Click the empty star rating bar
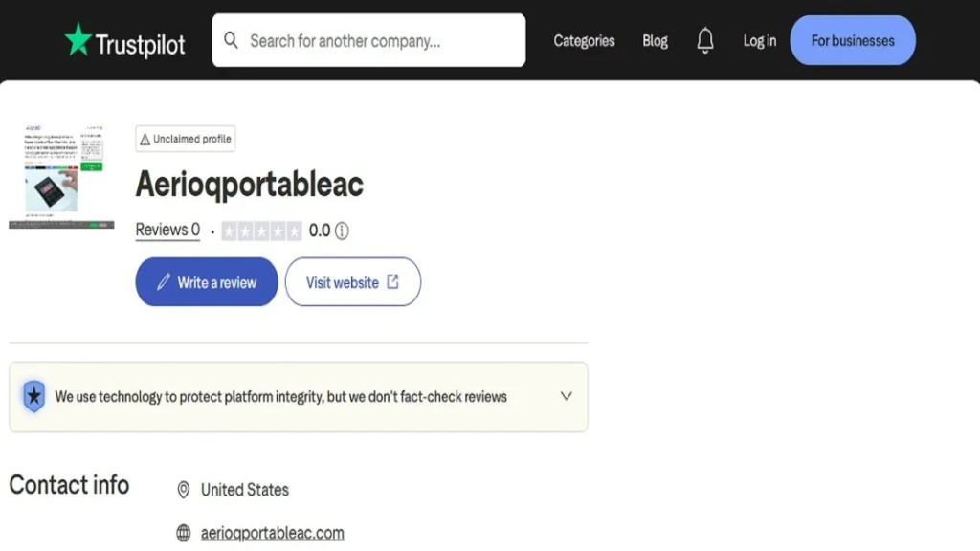This screenshot has width=980, height=551. click(261, 231)
